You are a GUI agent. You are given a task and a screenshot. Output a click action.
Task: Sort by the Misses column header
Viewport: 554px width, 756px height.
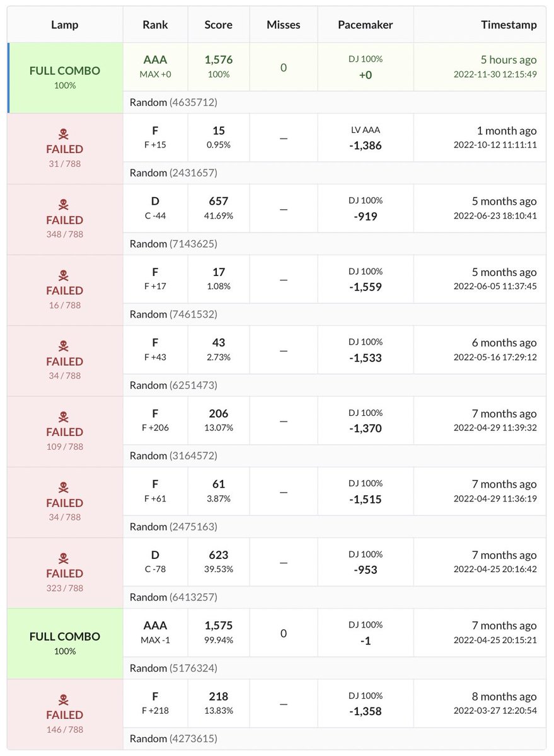(284, 25)
